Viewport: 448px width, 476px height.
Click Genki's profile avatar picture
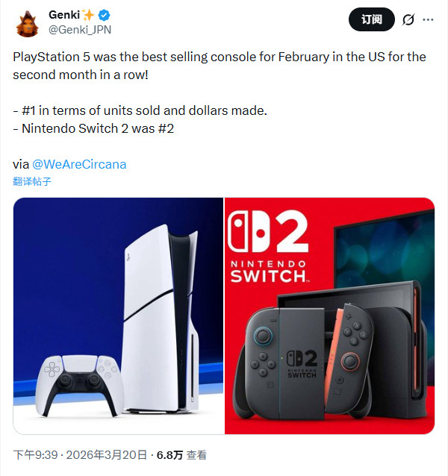pos(28,24)
